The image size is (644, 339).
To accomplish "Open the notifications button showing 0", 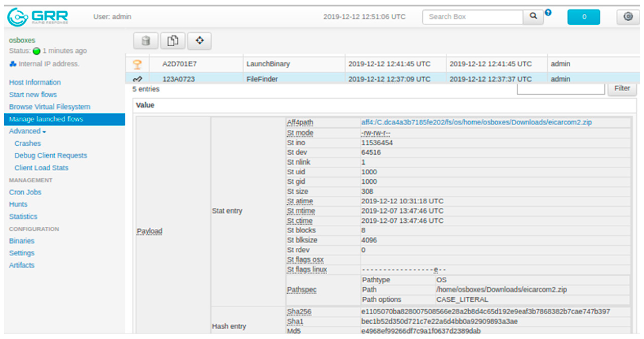I will pos(584,17).
